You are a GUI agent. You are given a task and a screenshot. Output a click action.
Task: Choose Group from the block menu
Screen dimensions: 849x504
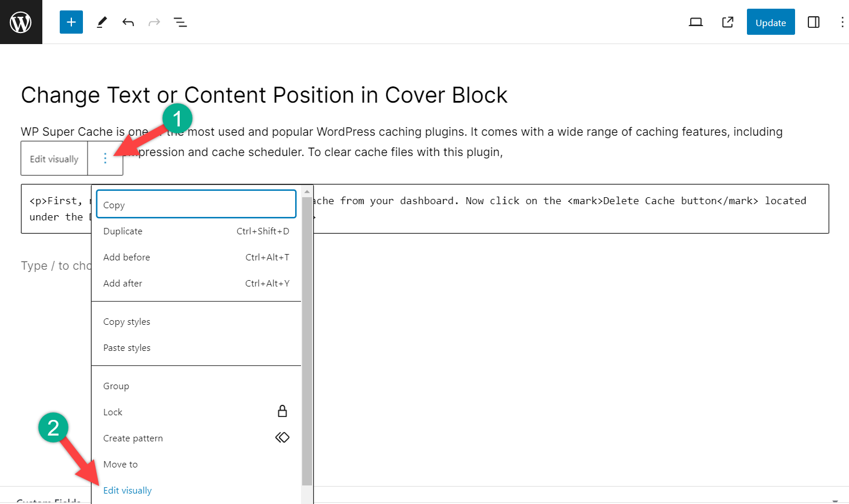196,386
